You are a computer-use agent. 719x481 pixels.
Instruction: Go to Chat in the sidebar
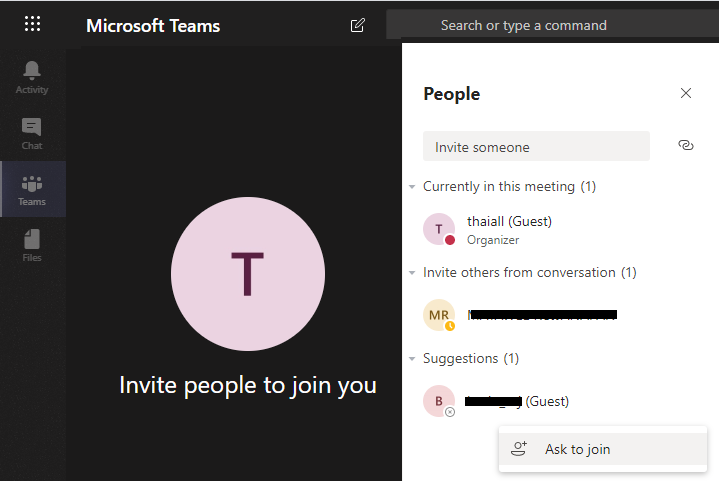[x=32, y=133]
